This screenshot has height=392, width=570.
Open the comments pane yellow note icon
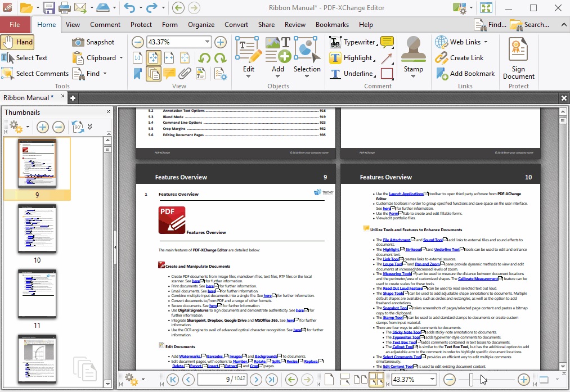169,74
